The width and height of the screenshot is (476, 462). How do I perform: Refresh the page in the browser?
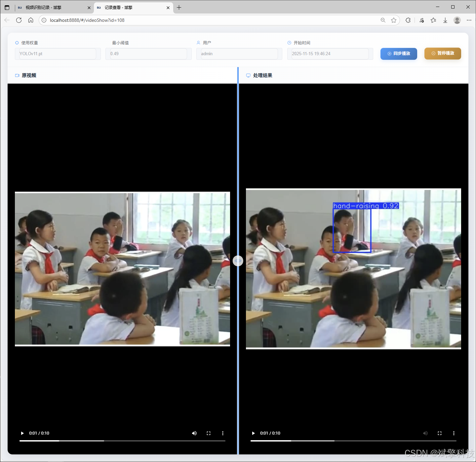(x=19, y=20)
